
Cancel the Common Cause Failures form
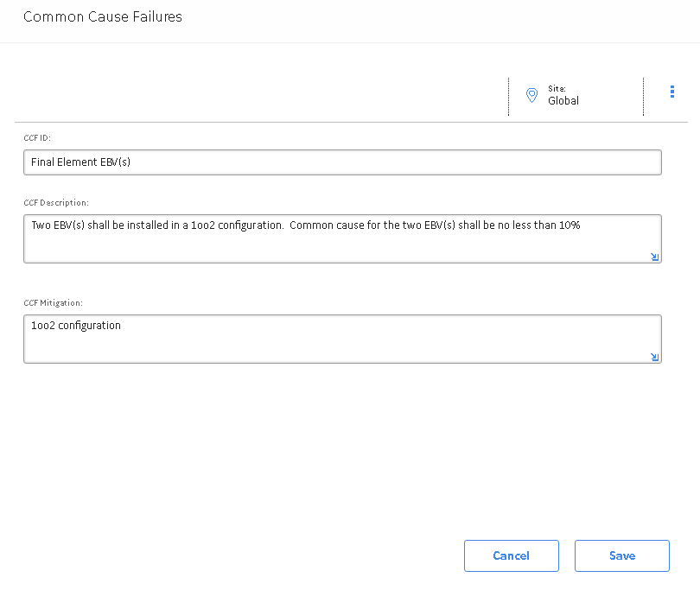pyautogui.click(x=511, y=555)
